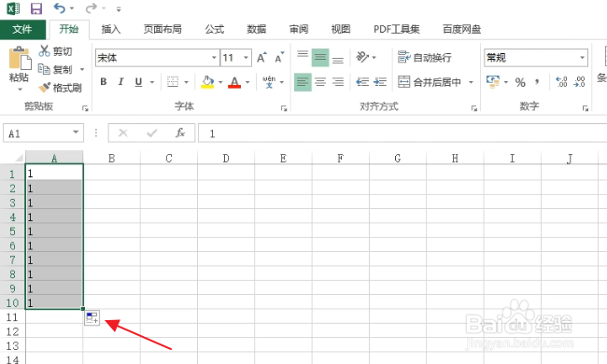Switch to the 数据 tab
This screenshot has height=364, width=607.
coord(257,29)
